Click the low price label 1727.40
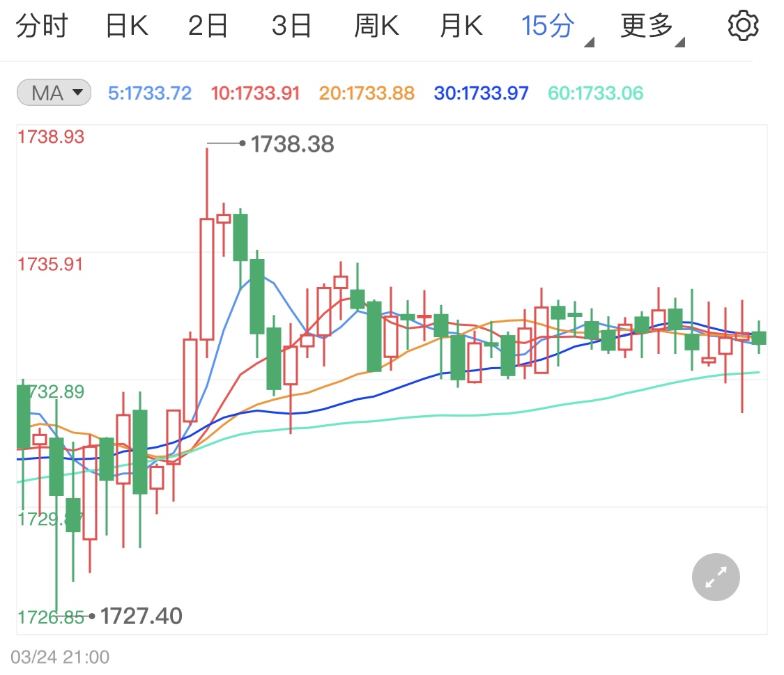The height and width of the screenshot is (675, 784). point(141,616)
